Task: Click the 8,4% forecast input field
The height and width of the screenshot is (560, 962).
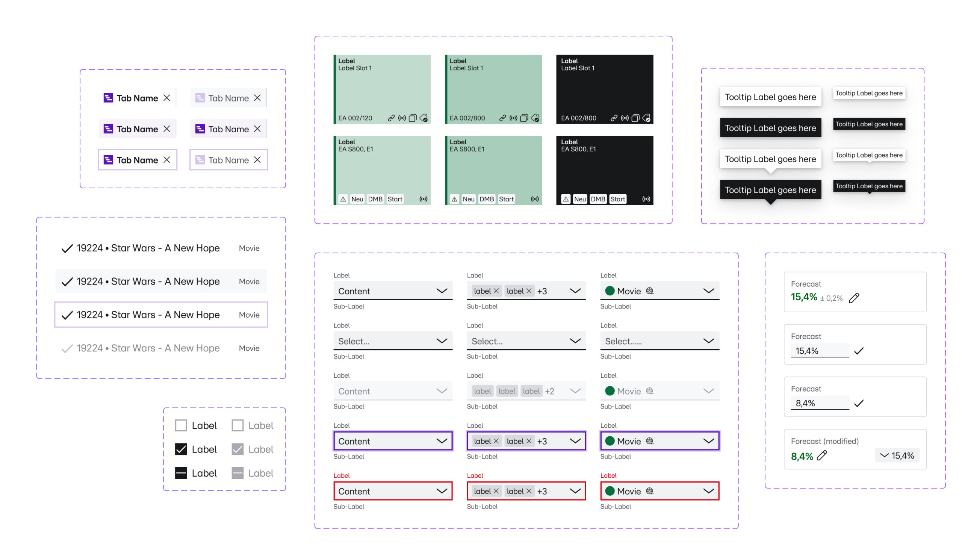Action: [819, 403]
